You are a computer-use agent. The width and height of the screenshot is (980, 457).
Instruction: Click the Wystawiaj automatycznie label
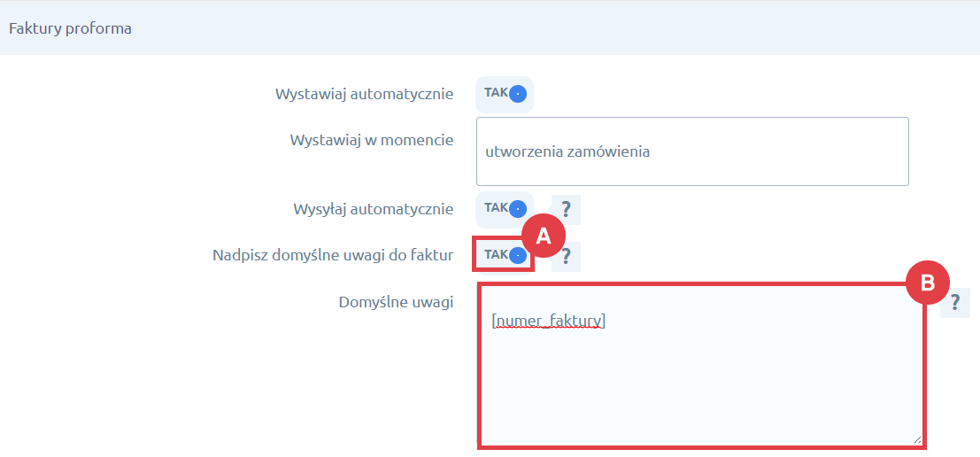(364, 94)
